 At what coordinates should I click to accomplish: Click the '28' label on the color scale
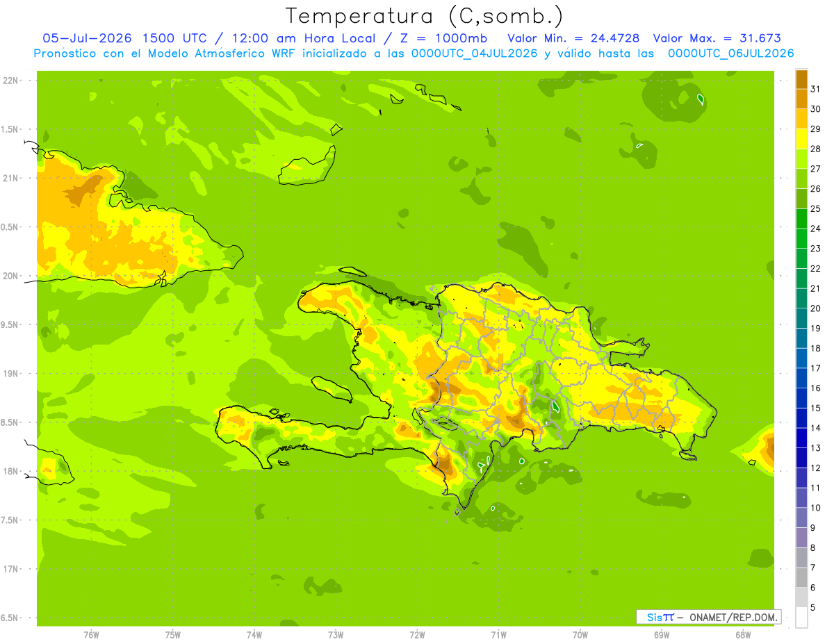816,149
